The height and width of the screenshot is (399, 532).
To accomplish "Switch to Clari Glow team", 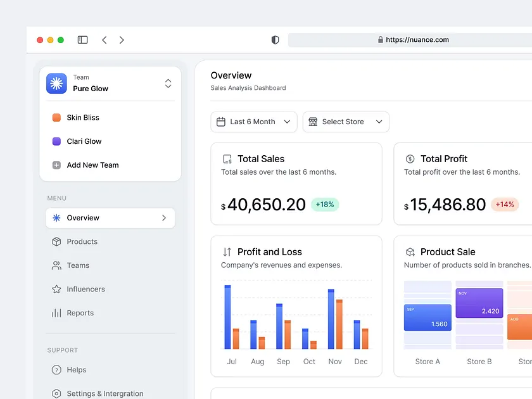I will pos(110,141).
